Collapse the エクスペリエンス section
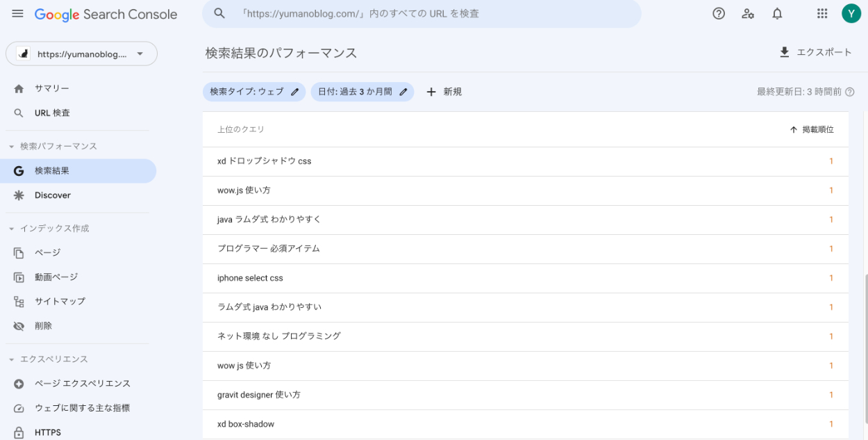This screenshot has height=440, width=868. coord(12,359)
